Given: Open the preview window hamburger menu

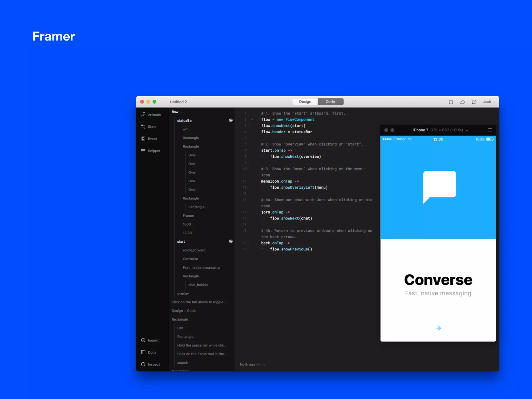Looking at the screenshot, I should 490,130.
